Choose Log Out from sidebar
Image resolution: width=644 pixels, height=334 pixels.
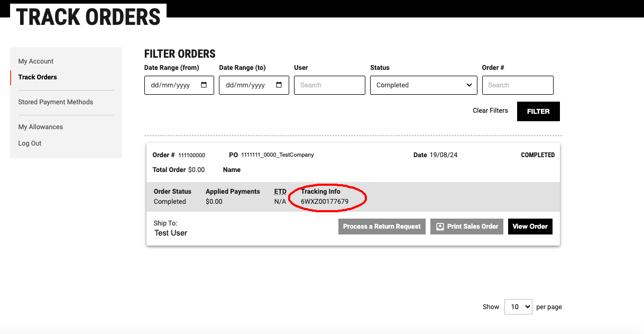coord(30,143)
